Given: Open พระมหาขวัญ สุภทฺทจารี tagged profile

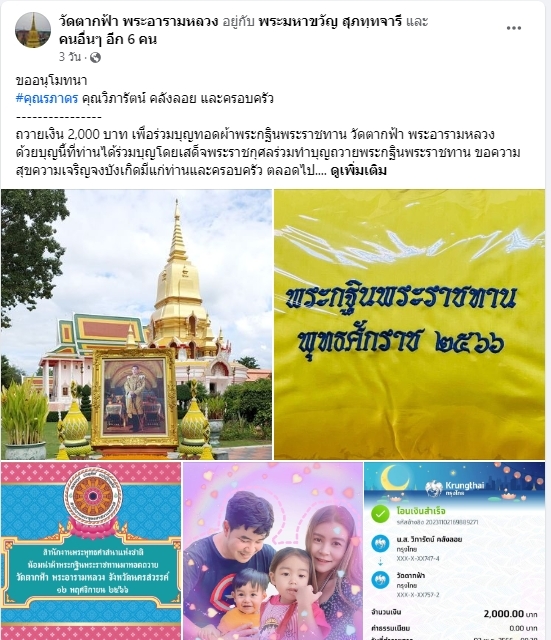Looking at the screenshot, I should tap(330, 21).
